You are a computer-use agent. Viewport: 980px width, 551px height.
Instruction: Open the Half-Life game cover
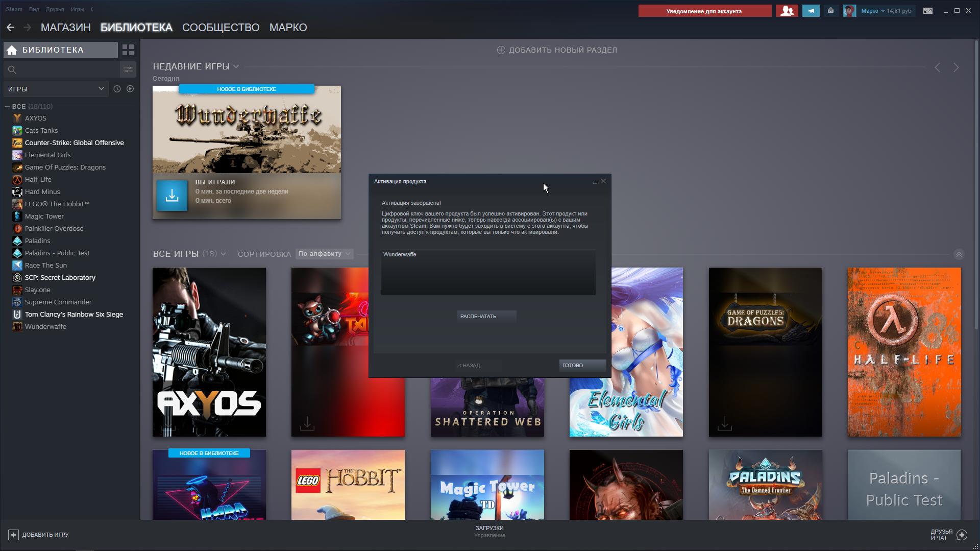pyautogui.click(x=904, y=352)
